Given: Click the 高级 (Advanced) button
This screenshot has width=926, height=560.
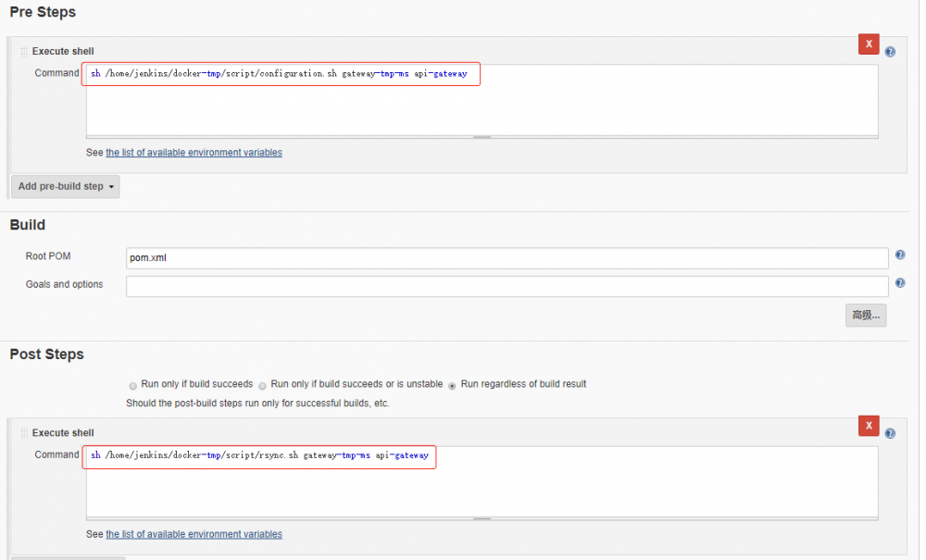Looking at the screenshot, I should [865, 315].
